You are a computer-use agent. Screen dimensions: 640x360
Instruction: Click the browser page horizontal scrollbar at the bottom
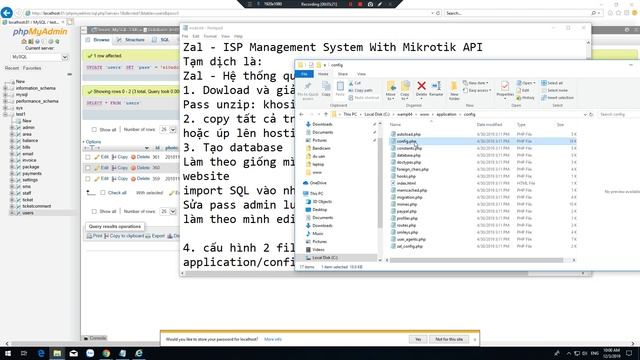pos(320,344)
